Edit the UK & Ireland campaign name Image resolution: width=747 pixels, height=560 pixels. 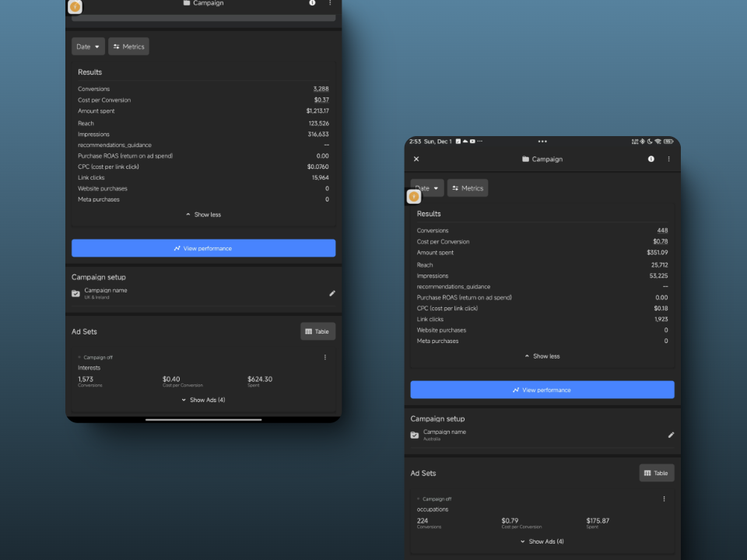coord(332,293)
